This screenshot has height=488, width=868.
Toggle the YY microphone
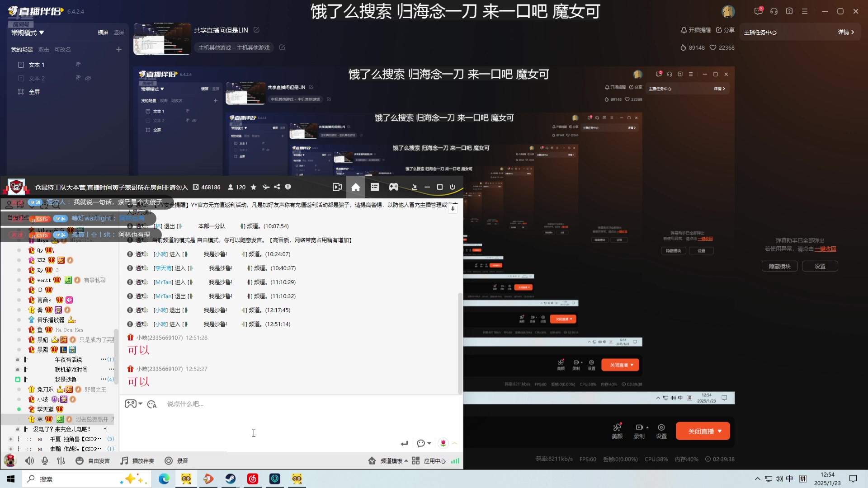click(x=45, y=460)
